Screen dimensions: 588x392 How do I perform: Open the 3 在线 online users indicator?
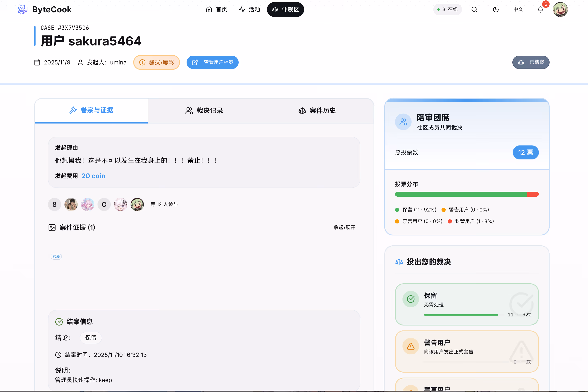tap(448, 10)
